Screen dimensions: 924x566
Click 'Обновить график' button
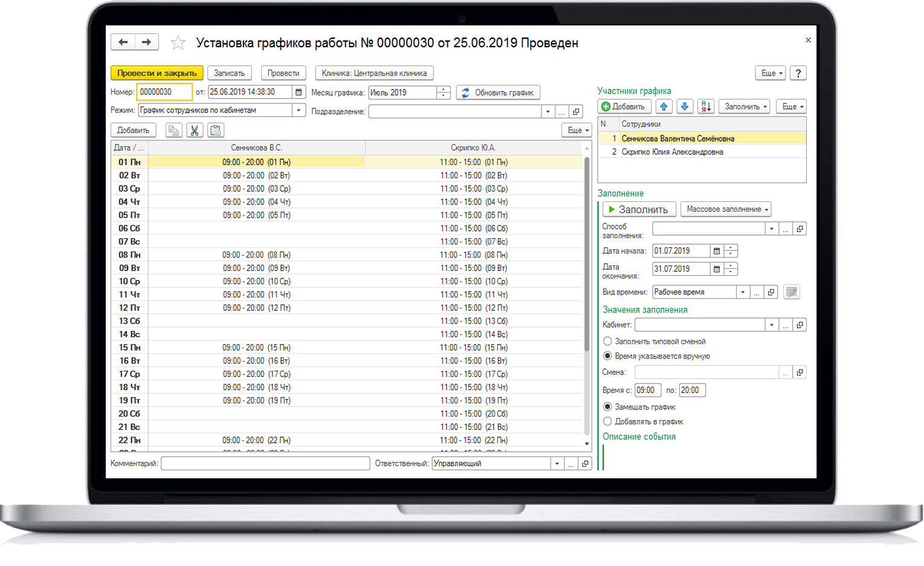point(498,93)
